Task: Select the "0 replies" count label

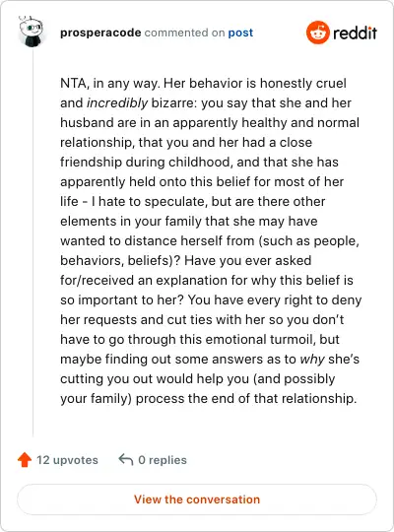Action: [x=163, y=460]
